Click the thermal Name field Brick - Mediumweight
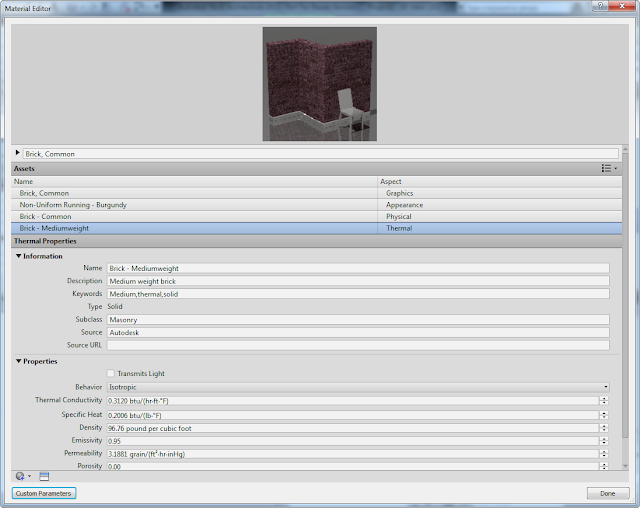 click(358, 268)
